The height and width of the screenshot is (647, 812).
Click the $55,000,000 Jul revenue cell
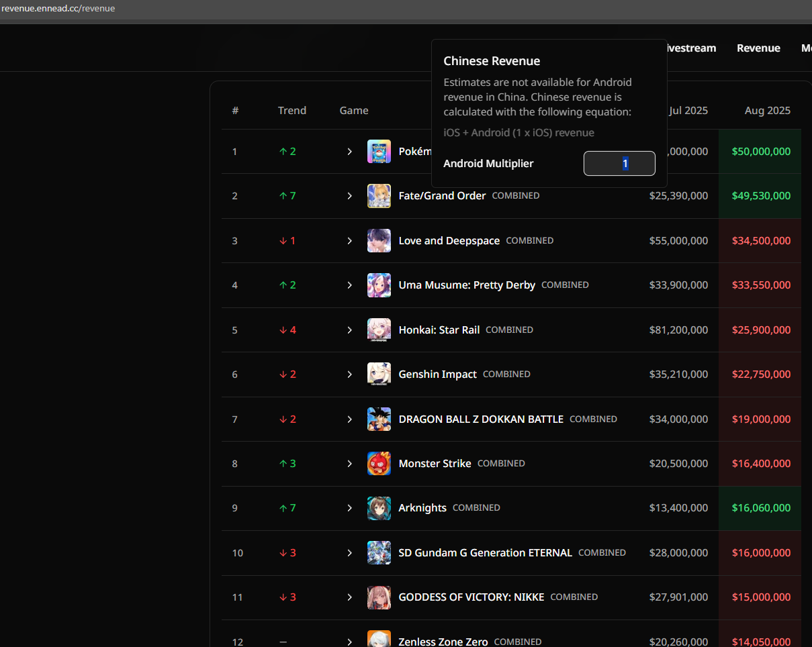pos(678,240)
